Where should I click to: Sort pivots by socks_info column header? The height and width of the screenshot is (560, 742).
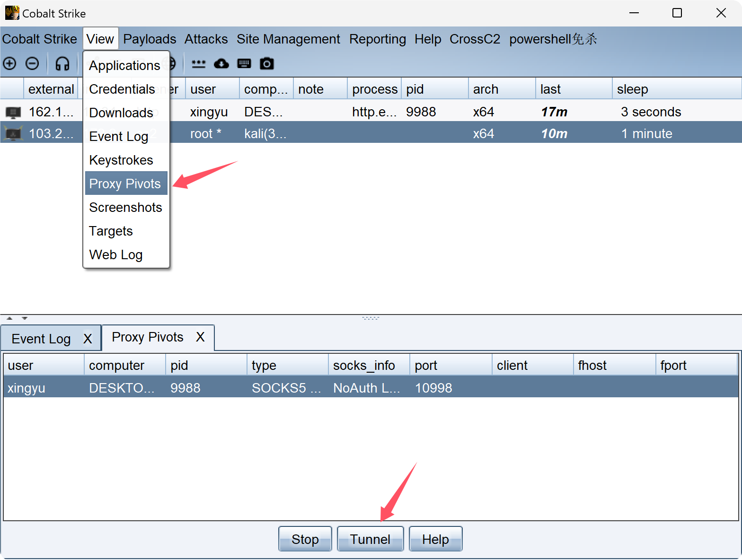369,365
